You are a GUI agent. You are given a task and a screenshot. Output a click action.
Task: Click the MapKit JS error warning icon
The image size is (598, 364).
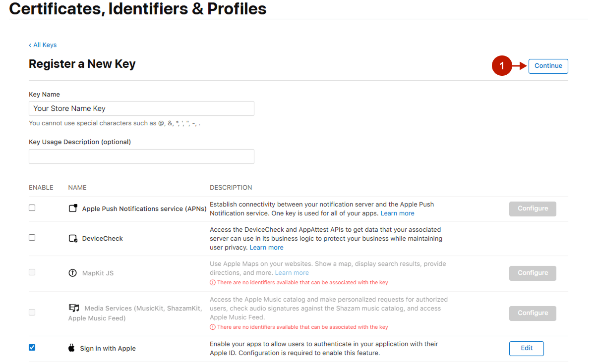tap(213, 282)
